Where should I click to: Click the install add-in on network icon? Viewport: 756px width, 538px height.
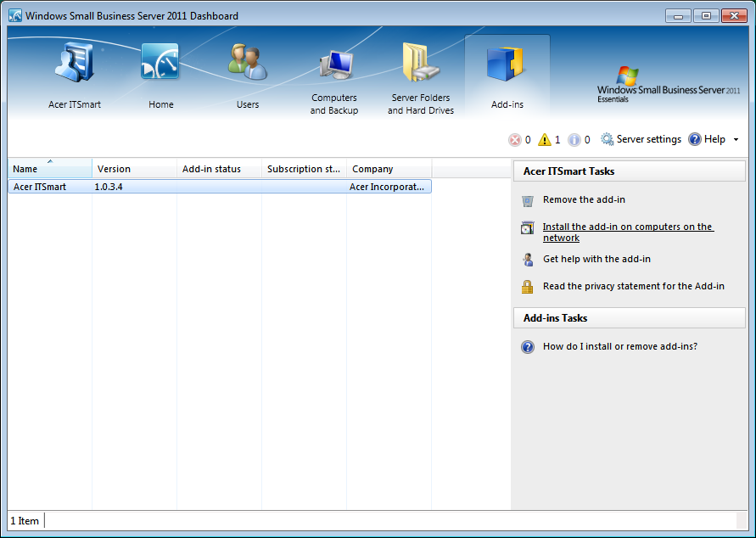click(528, 227)
